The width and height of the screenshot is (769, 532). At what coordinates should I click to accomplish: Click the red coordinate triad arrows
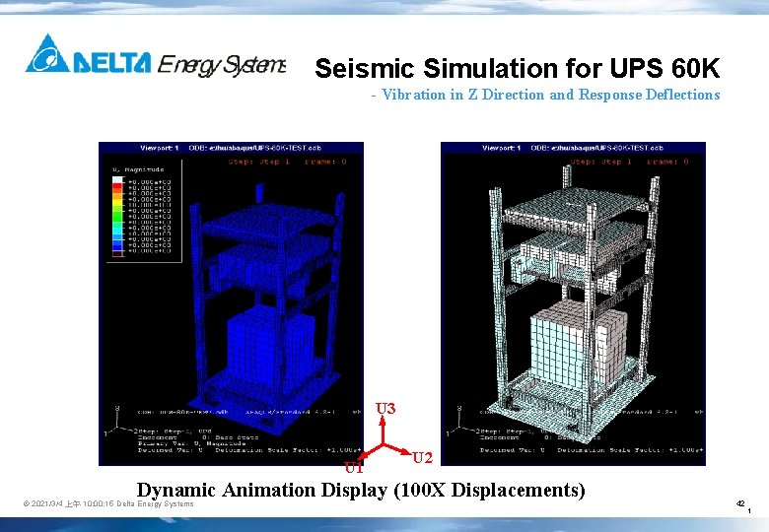384,439
